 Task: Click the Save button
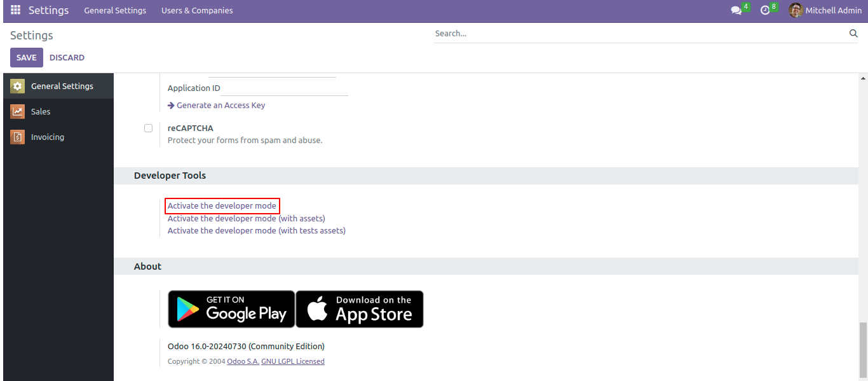point(27,57)
